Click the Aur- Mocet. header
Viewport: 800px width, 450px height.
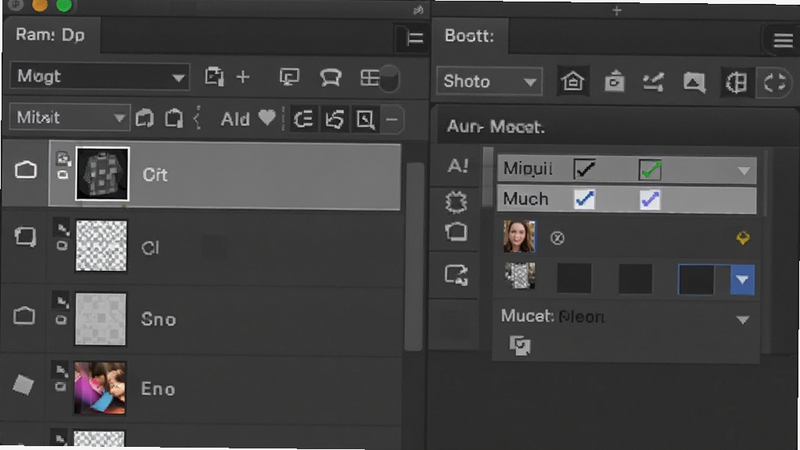click(495, 127)
